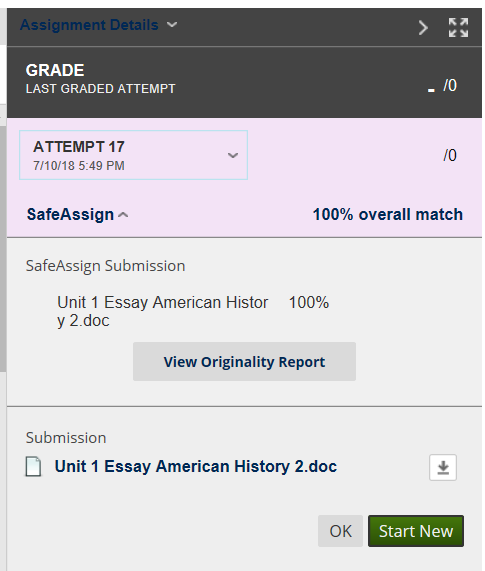Click the fullscreen expand arrows icon
This screenshot has width=485, height=571.
click(458, 28)
